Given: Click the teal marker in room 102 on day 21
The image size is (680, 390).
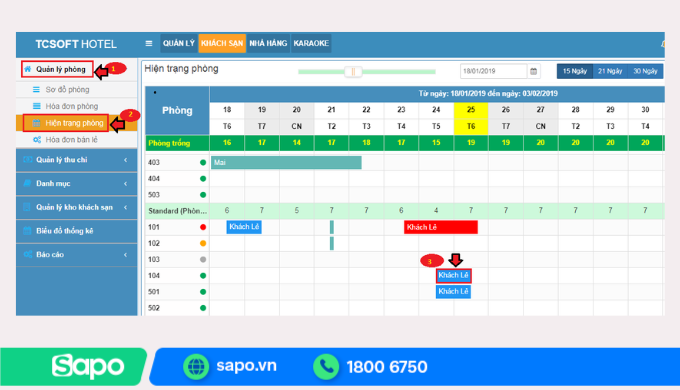Looking at the screenshot, I should point(332,243).
